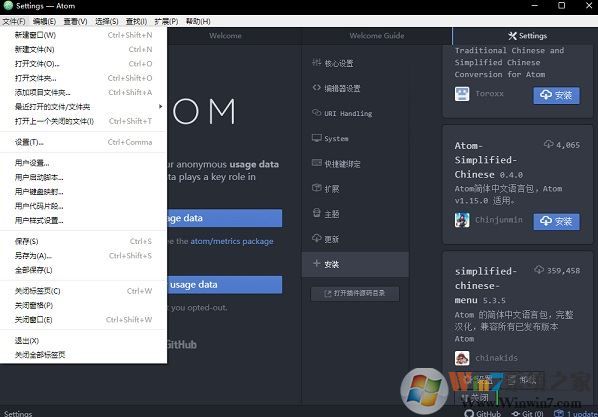The image size is (598, 417).
Task: Expand the 最近打开的文件/文件夹 submenu arrow
Action: coord(161,107)
